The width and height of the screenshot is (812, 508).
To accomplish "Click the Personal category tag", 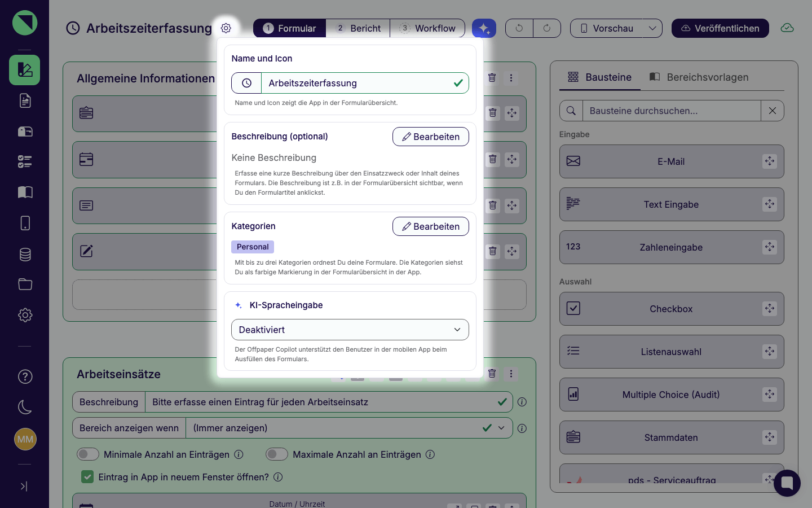I will pyautogui.click(x=253, y=247).
